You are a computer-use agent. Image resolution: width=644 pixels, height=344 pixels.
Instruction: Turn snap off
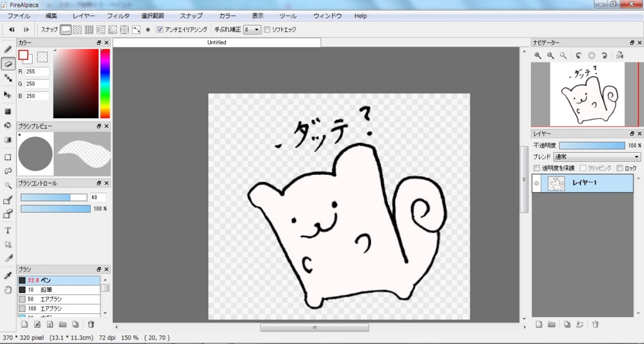point(65,30)
